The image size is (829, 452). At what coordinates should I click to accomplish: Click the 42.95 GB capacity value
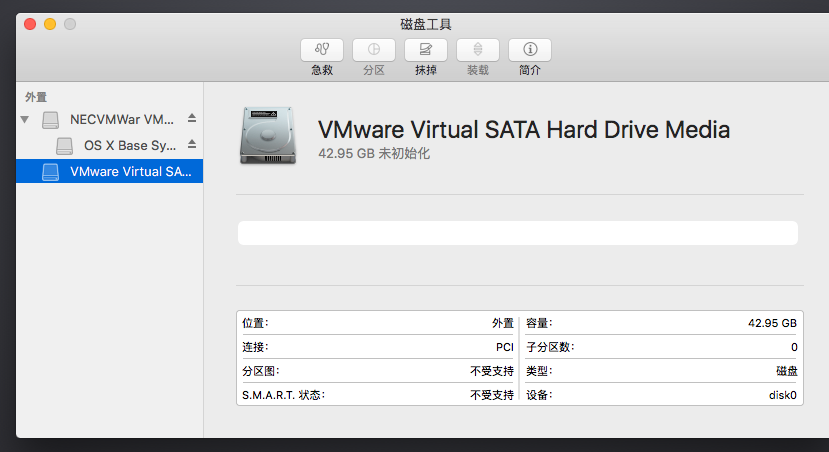click(772, 323)
